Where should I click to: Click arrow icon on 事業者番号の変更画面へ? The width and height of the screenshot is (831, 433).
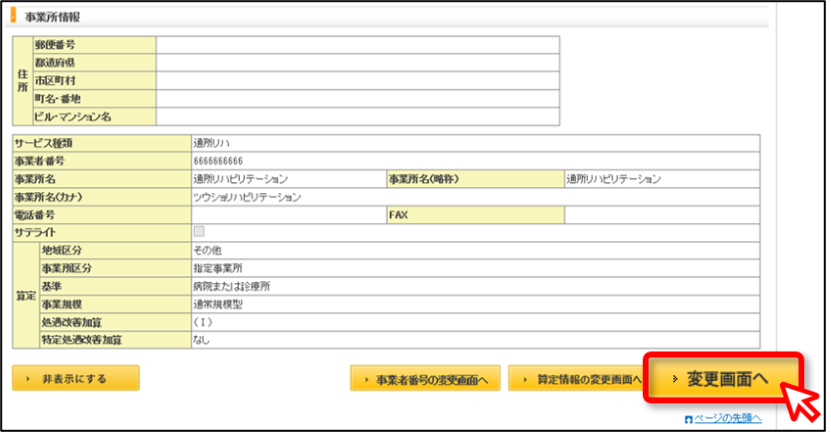[366, 379]
